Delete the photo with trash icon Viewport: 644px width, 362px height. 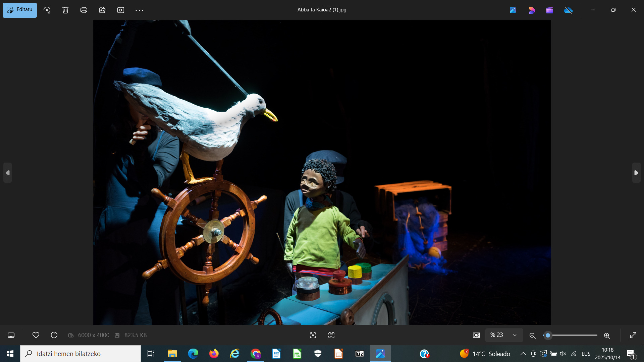65,10
